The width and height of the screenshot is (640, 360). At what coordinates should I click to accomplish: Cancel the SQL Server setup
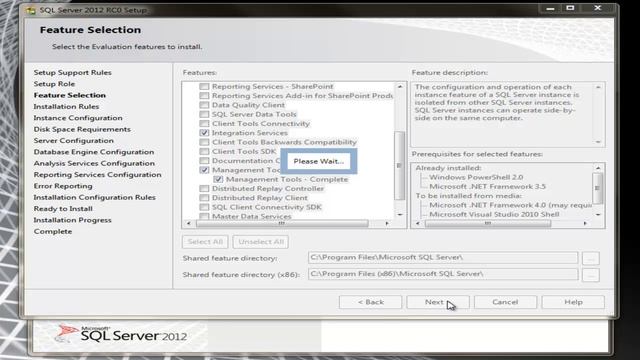pyautogui.click(x=505, y=302)
